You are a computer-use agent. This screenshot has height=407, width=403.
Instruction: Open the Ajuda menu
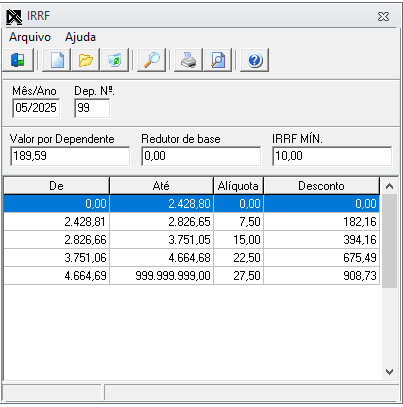pyautogui.click(x=80, y=37)
